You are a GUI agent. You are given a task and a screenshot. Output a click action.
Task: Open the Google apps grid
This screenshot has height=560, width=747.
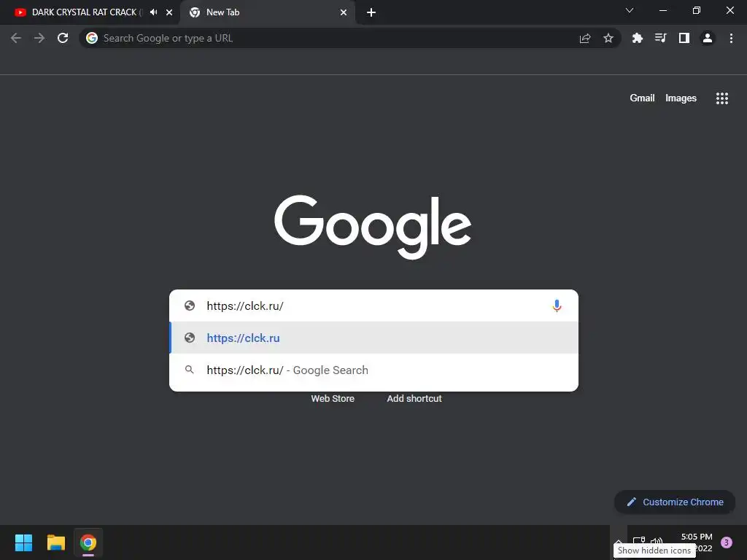(x=722, y=98)
